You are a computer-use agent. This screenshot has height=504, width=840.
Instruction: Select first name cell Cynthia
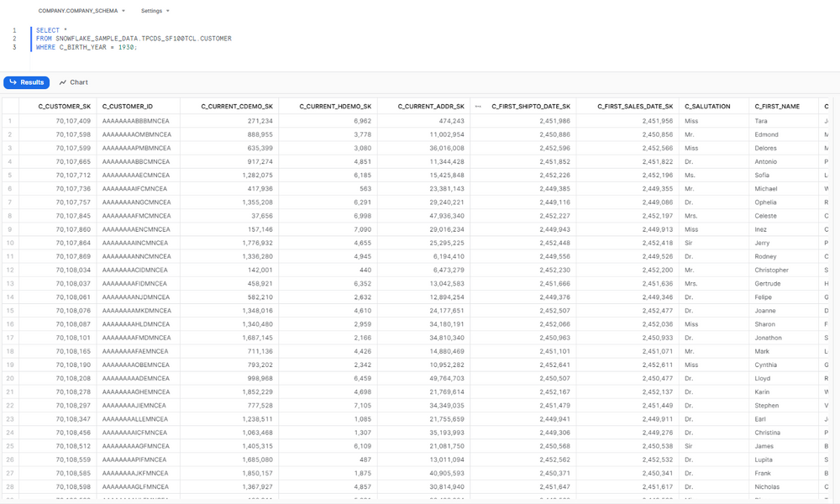tap(765, 365)
